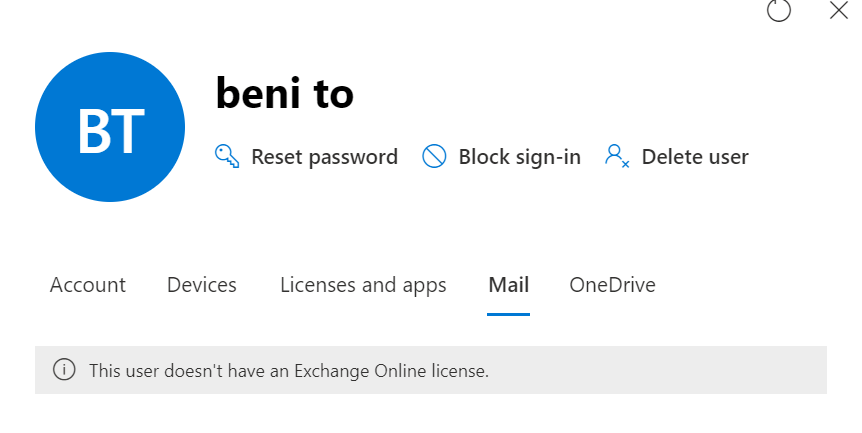Viewport: 862px width, 433px height.
Task: Click the Reset password text label
Action: pos(324,157)
